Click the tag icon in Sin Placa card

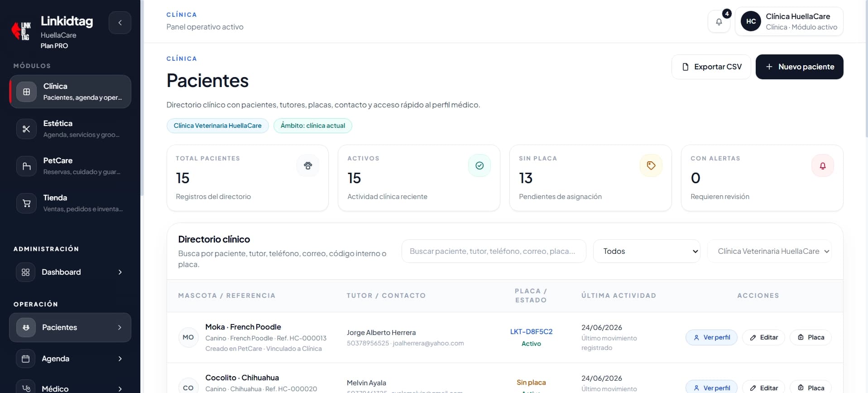[651, 165]
